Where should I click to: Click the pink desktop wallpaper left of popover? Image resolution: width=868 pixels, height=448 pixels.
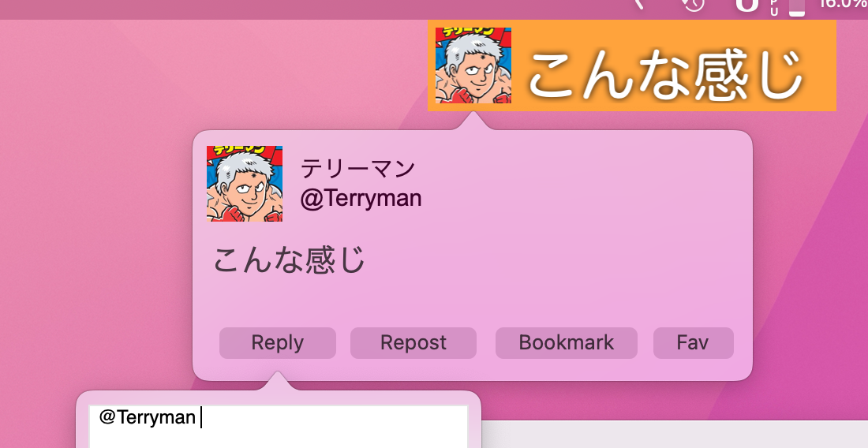94,221
